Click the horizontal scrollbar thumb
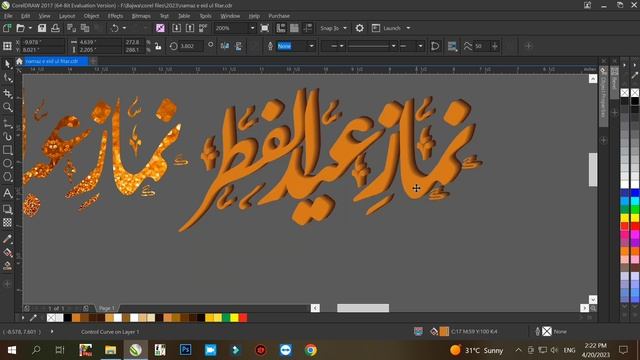The width and height of the screenshot is (640, 360). click(363, 308)
